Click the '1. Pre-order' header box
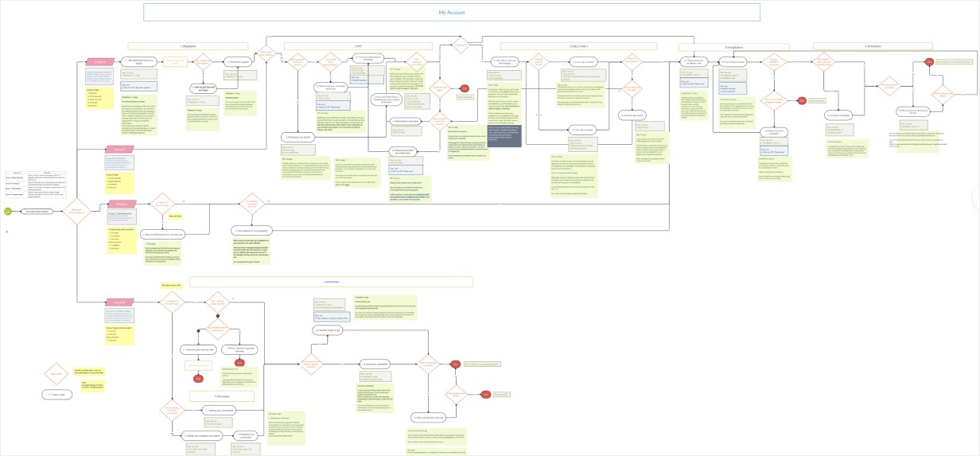 (222, 396)
